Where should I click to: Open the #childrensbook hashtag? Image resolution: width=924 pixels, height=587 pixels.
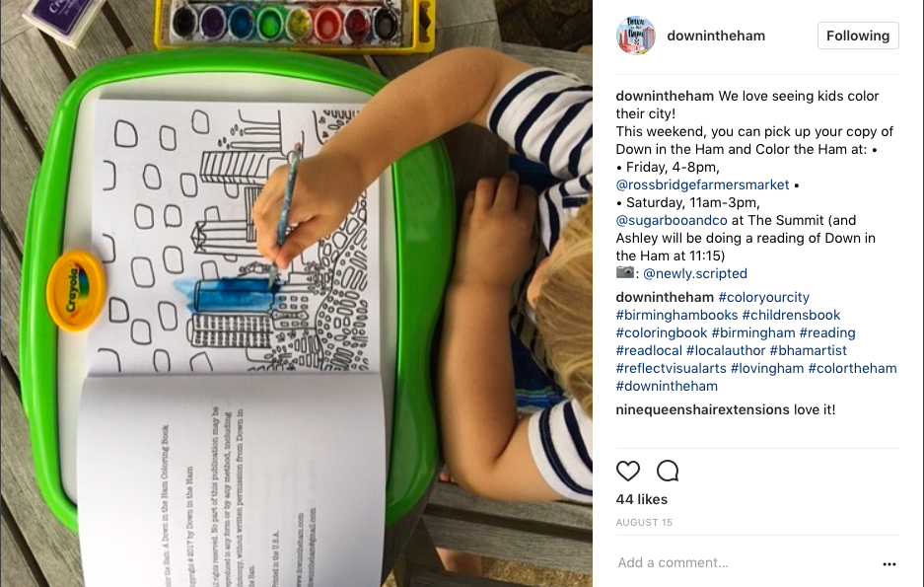pyautogui.click(x=791, y=315)
